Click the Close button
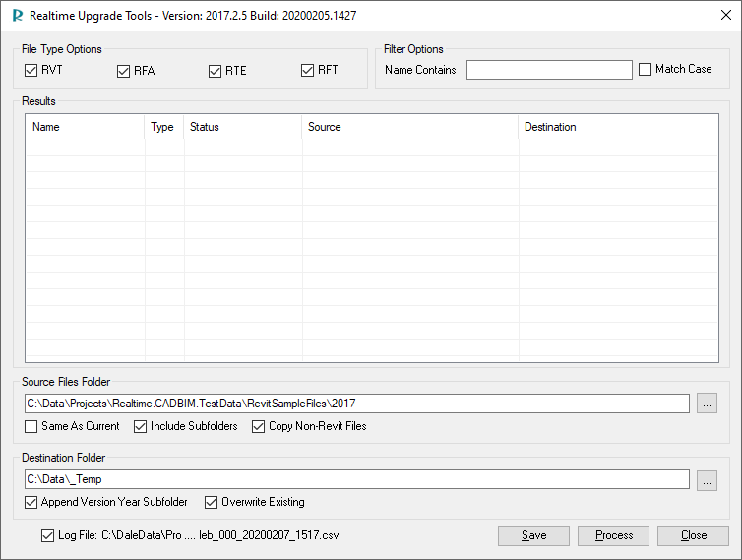The height and width of the screenshot is (560, 742). point(693,535)
